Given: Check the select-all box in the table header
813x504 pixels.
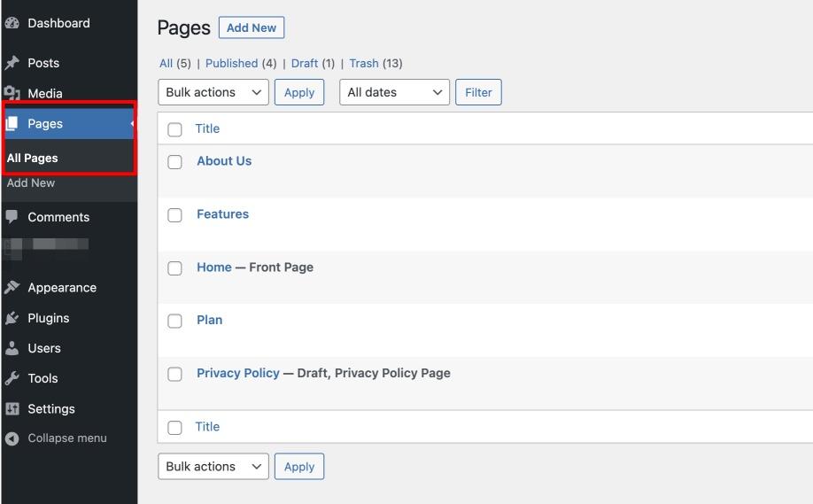Looking at the screenshot, I should click(x=174, y=129).
